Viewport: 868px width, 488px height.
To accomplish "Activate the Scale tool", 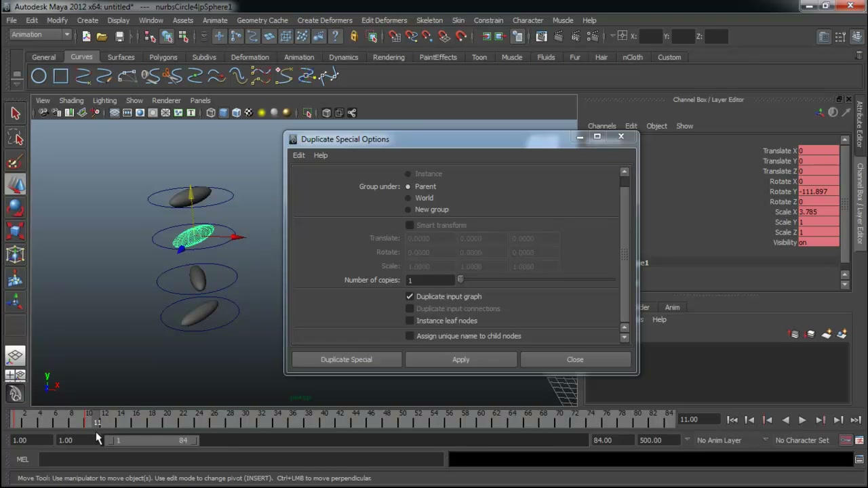I will pyautogui.click(x=16, y=231).
